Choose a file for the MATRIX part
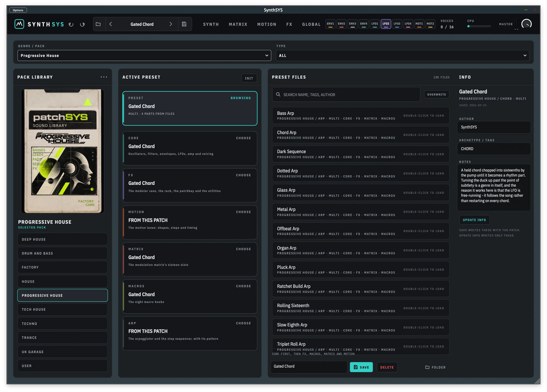547x392 pixels. click(243, 249)
